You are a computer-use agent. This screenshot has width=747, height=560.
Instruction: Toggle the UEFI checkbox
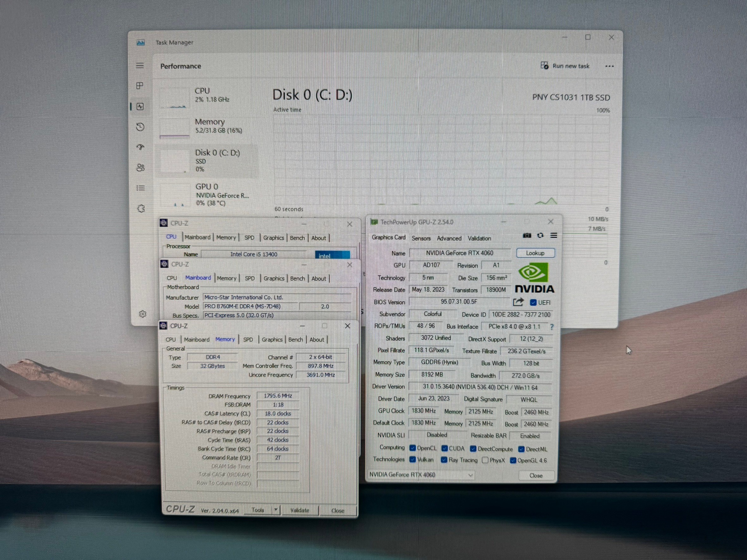pos(533,303)
